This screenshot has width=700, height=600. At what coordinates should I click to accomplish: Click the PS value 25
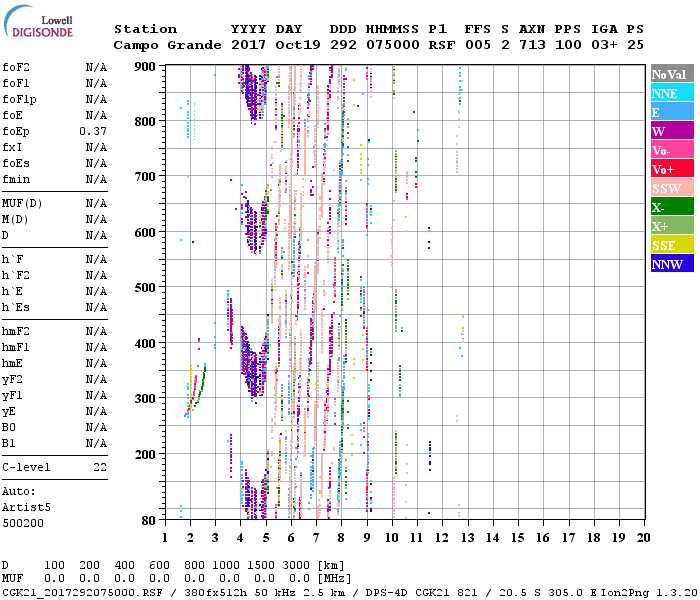pyautogui.click(x=635, y=45)
